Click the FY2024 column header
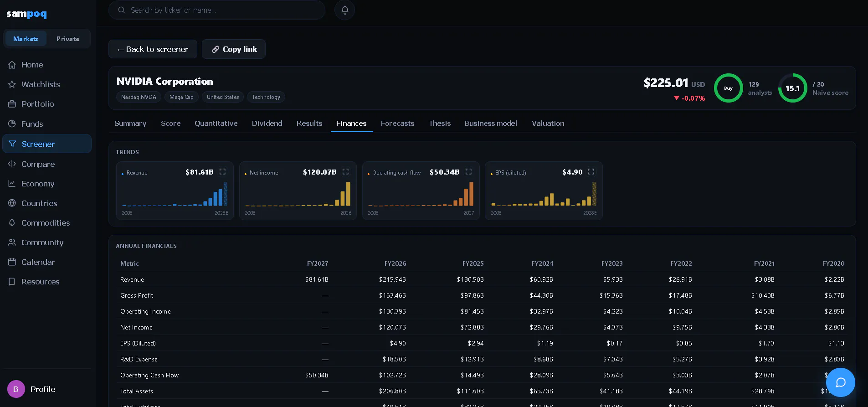 [542, 263]
